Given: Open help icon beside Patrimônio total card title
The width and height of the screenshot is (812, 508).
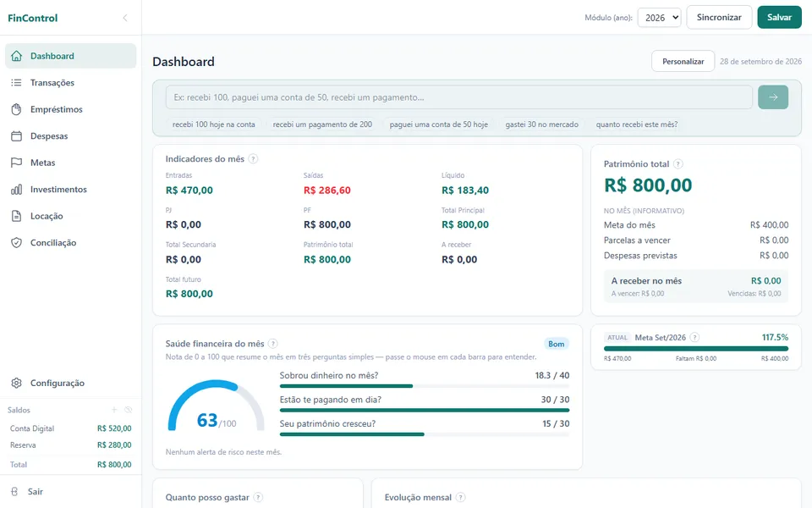Looking at the screenshot, I should pyautogui.click(x=678, y=163).
